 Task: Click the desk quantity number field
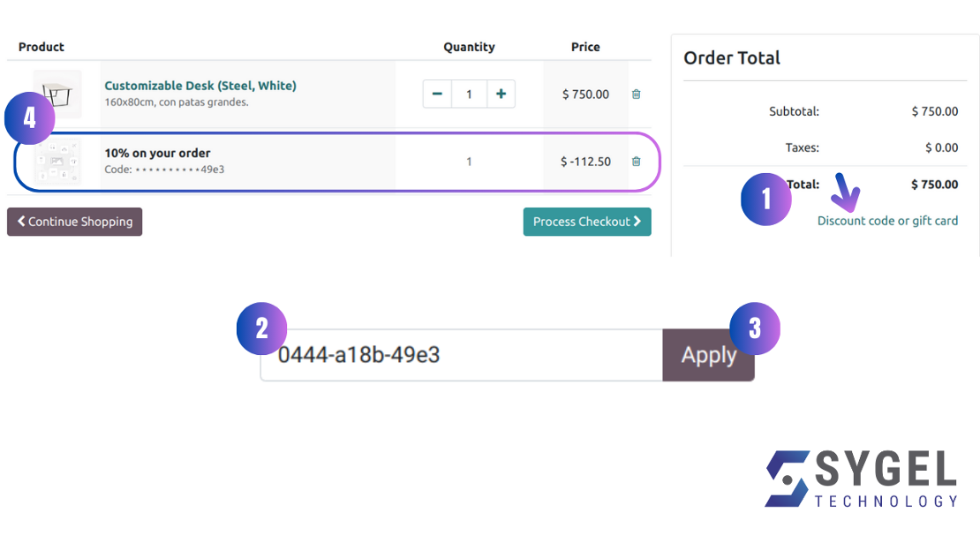(469, 94)
